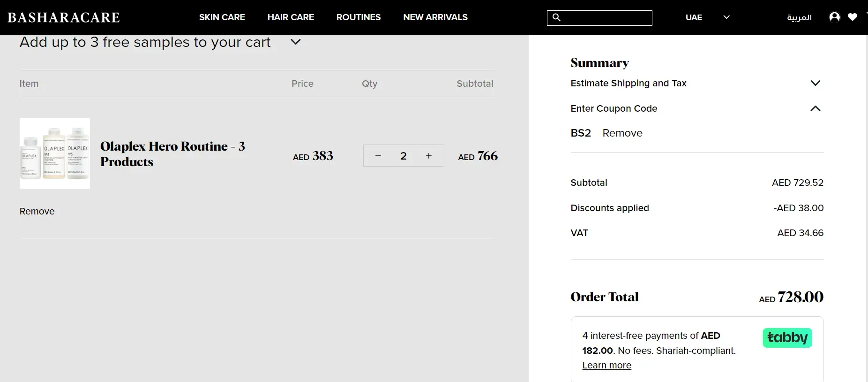868x382 pixels.
Task: Click the BASHARACARE logo
Action: pos(64,17)
